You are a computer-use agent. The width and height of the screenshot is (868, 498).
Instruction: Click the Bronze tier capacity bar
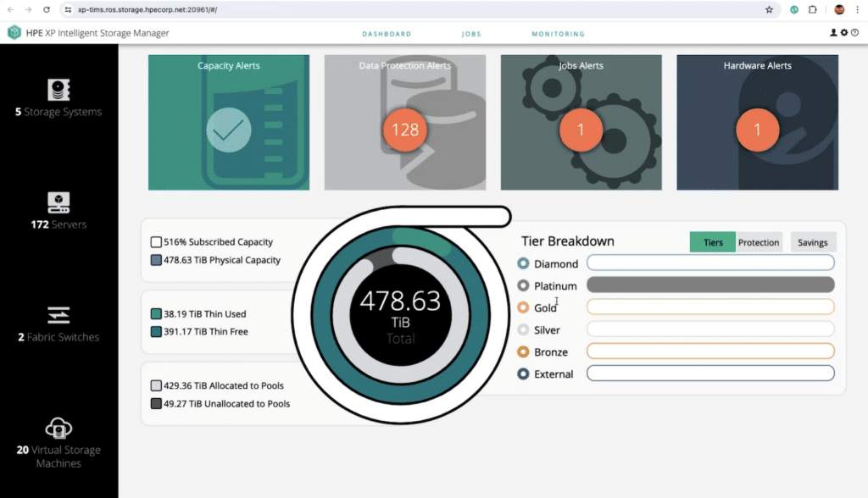coord(710,351)
